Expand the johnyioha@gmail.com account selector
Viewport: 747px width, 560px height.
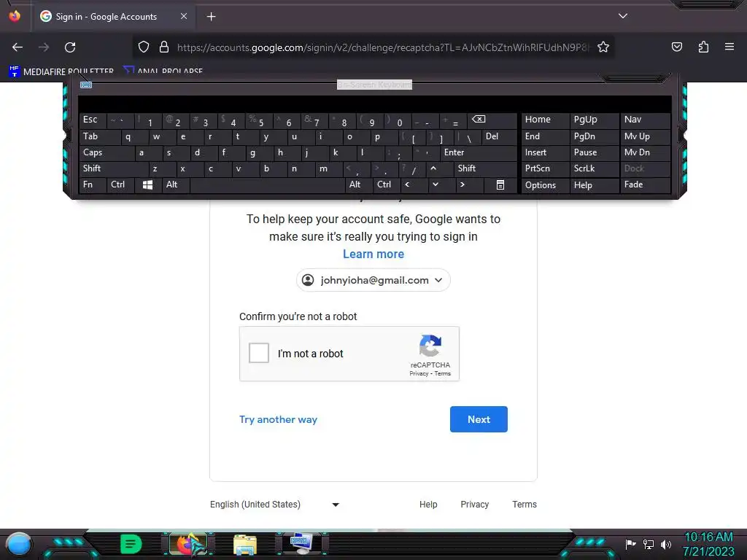373,280
